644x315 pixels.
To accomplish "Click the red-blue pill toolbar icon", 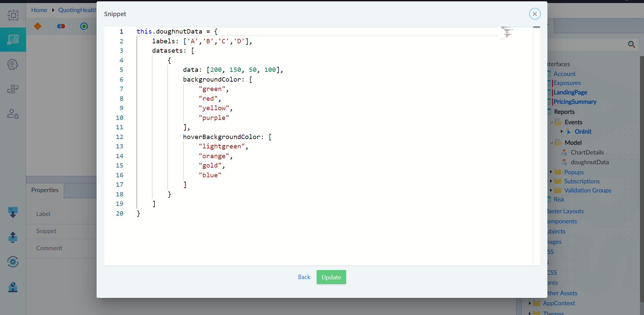I will coord(61,26).
